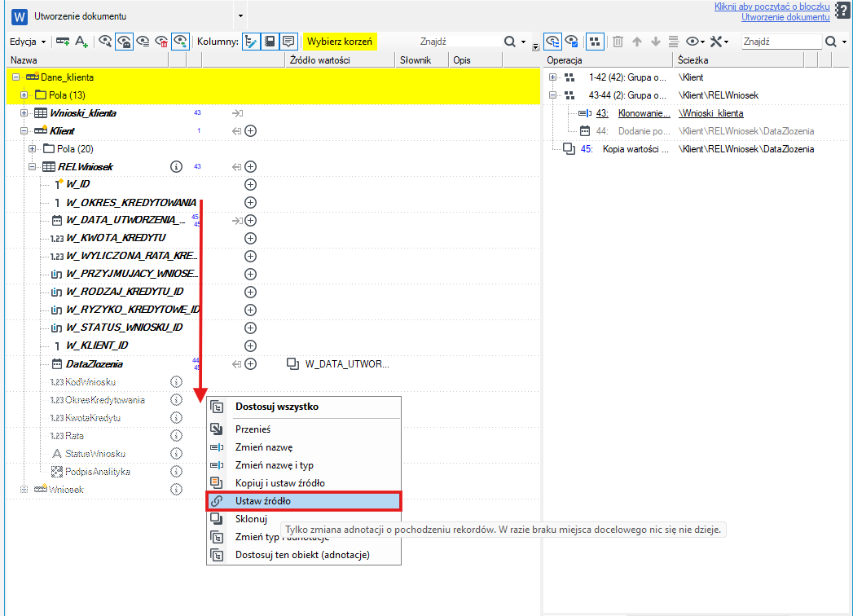Open the Utworzenie dokumentu link at top right

pos(785,17)
